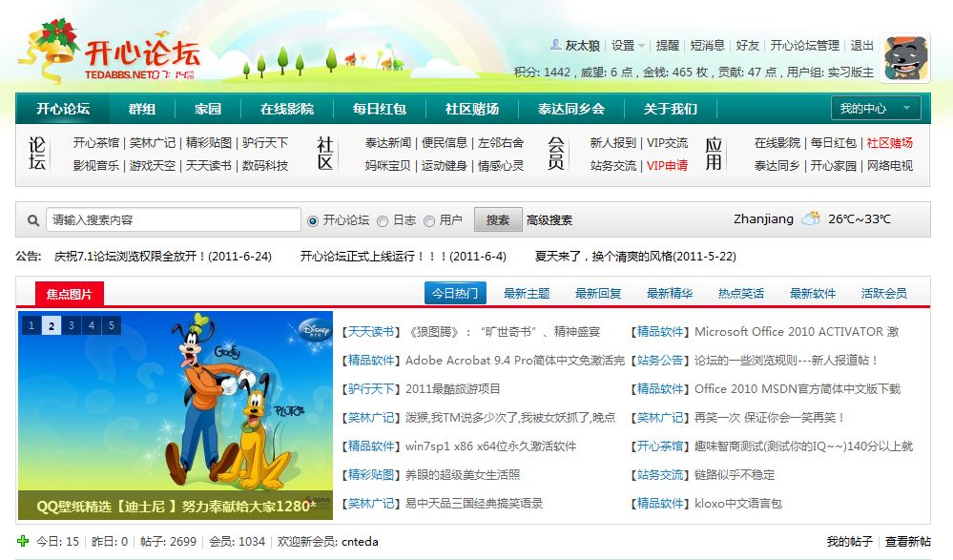Click the weather cloud icon
The height and width of the screenshot is (560, 953).
pos(811,218)
